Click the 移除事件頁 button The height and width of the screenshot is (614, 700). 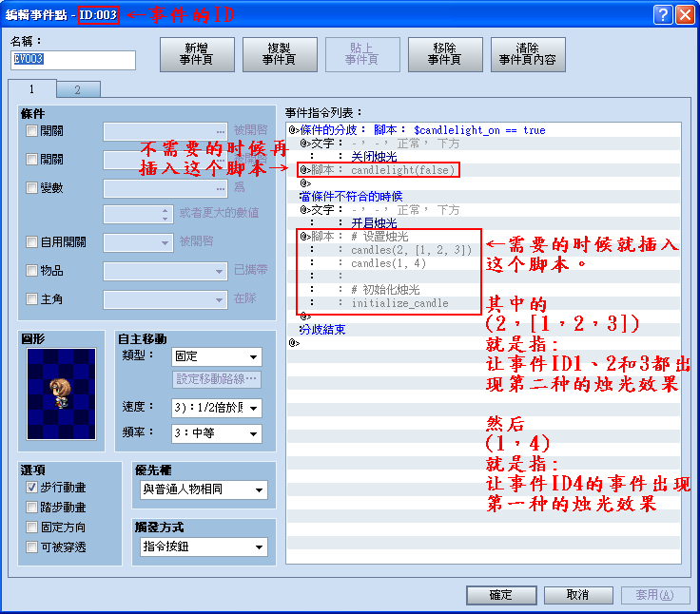pyautogui.click(x=445, y=54)
